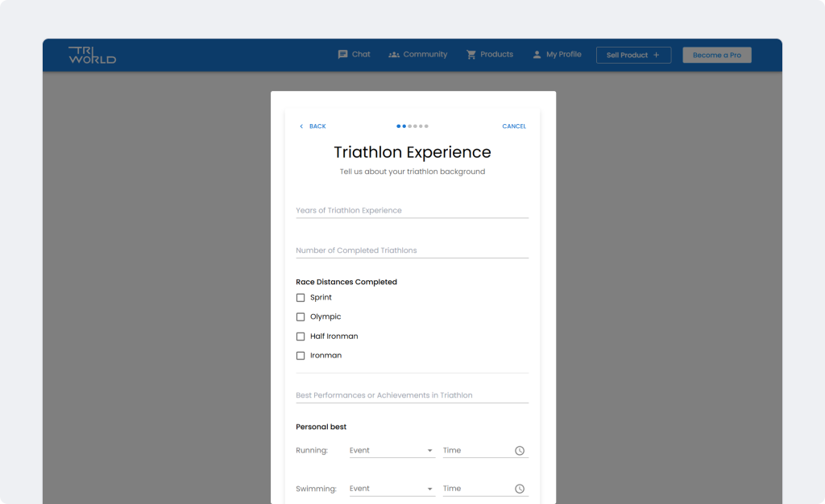Open the Running Event dropdown
Screen dimensions: 825x504
point(392,450)
